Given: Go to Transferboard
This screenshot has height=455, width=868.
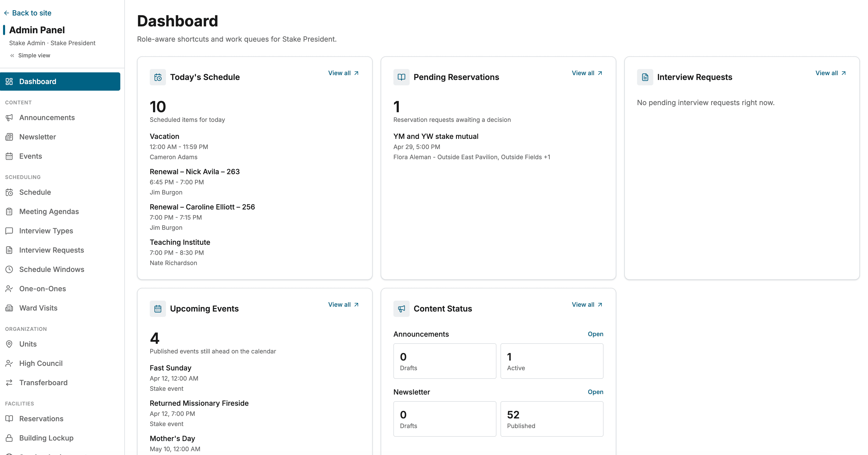Looking at the screenshot, I should (60, 383).
